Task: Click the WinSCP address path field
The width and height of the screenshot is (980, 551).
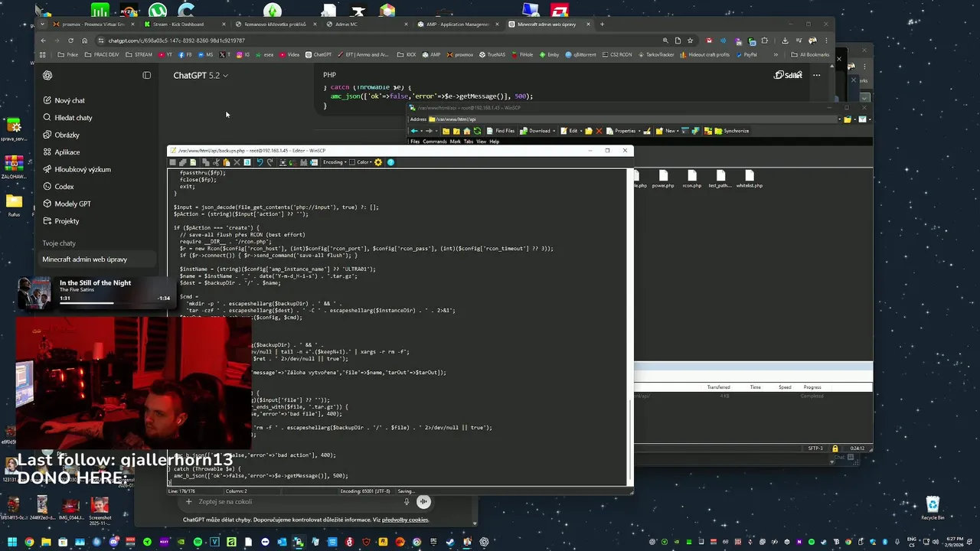Action: click(x=634, y=119)
